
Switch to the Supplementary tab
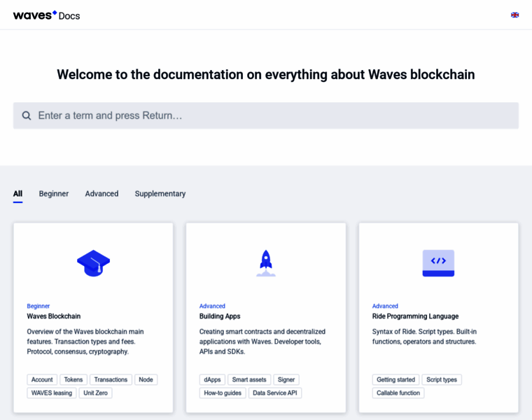[x=160, y=194]
